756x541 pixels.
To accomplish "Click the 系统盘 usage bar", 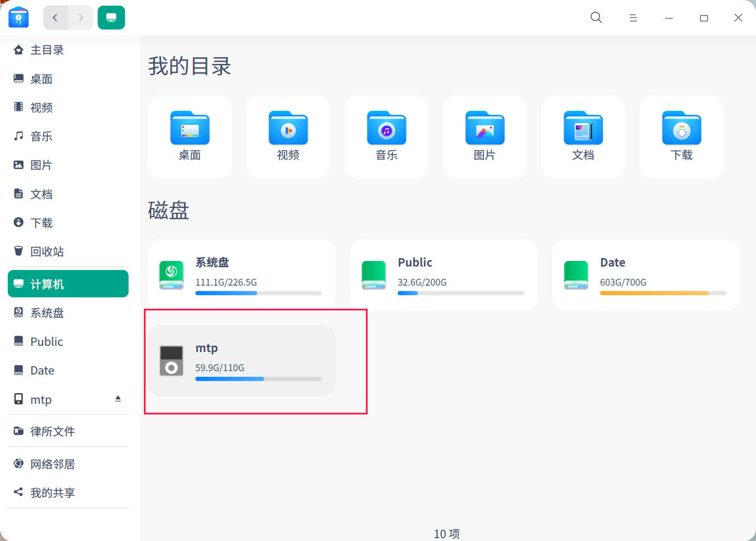I will (259, 293).
